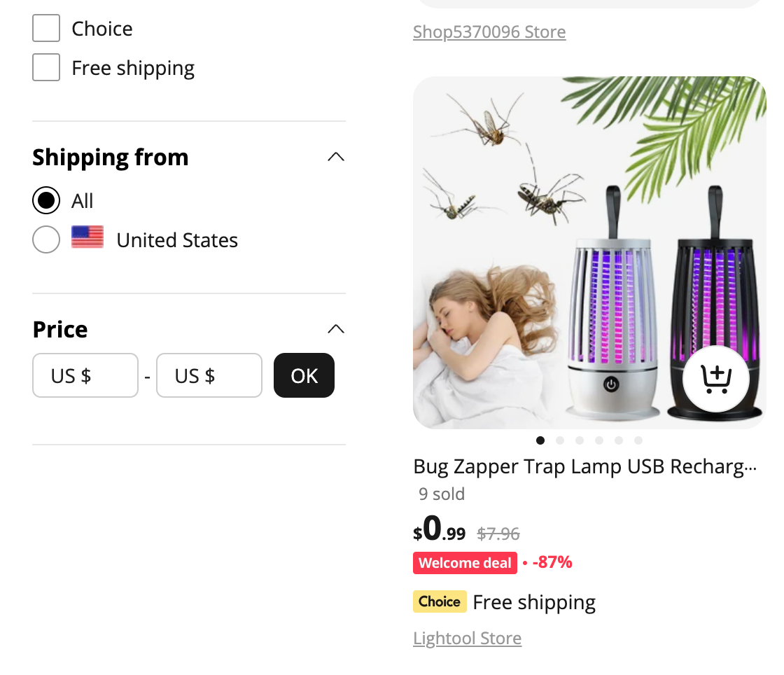Open the Bug Zapper Trap Lamp listing
Image resolution: width=784 pixels, height=675 pixels.
click(585, 466)
